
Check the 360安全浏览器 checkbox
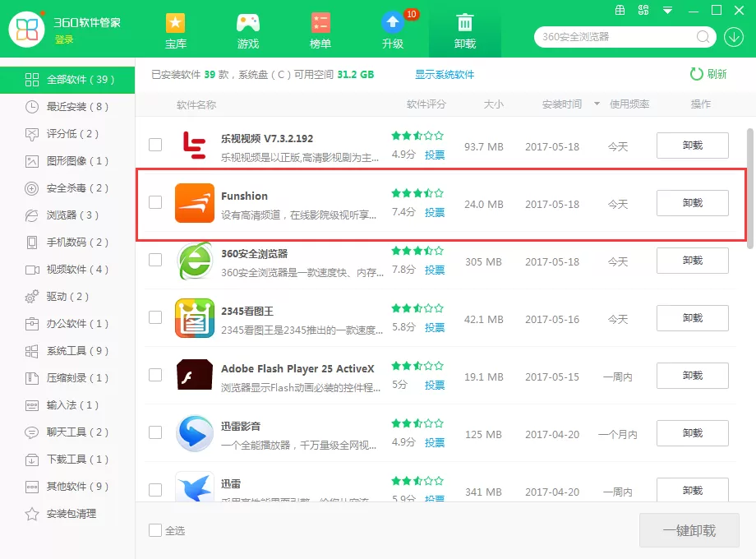(155, 260)
